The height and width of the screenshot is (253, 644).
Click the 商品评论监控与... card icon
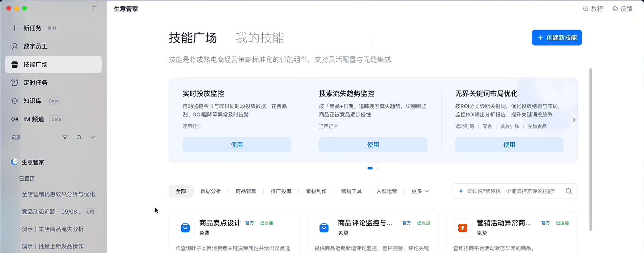[324, 228]
